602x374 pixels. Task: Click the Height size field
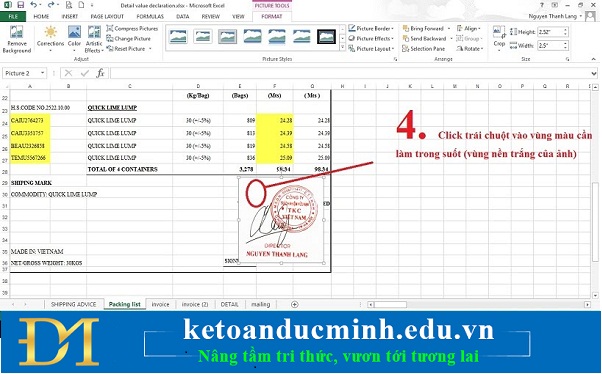[x=550, y=32]
